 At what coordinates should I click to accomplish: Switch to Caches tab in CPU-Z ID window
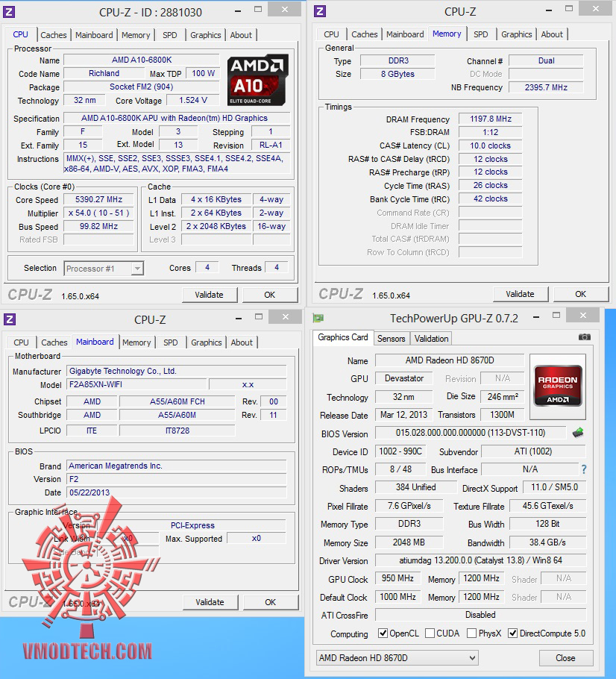[x=54, y=35]
